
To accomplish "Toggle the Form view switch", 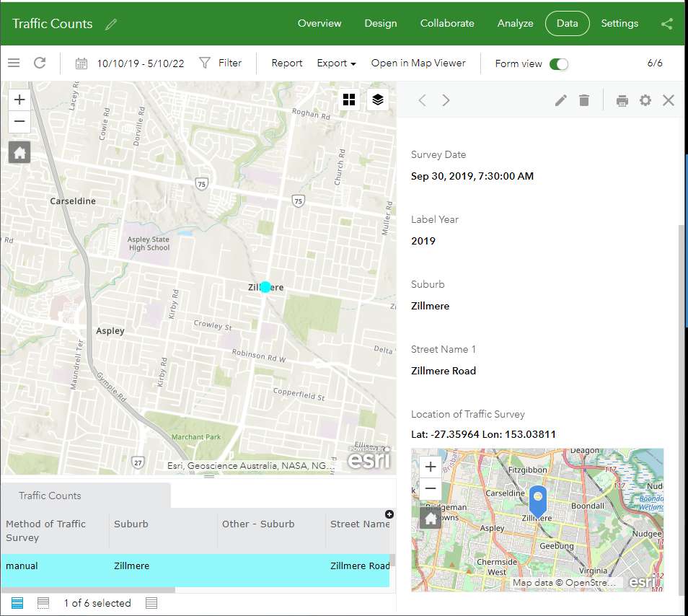I will click(x=558, y=63).
